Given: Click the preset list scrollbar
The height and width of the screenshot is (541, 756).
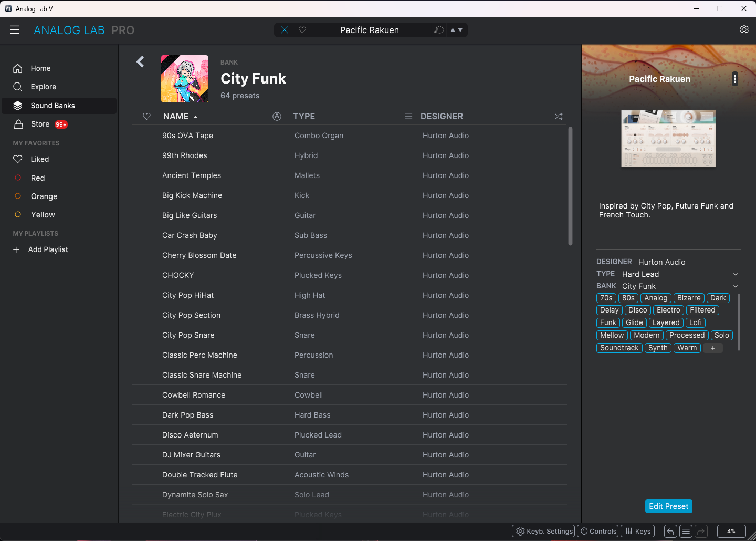Looking at the screenshot, I should coord(570,186).
